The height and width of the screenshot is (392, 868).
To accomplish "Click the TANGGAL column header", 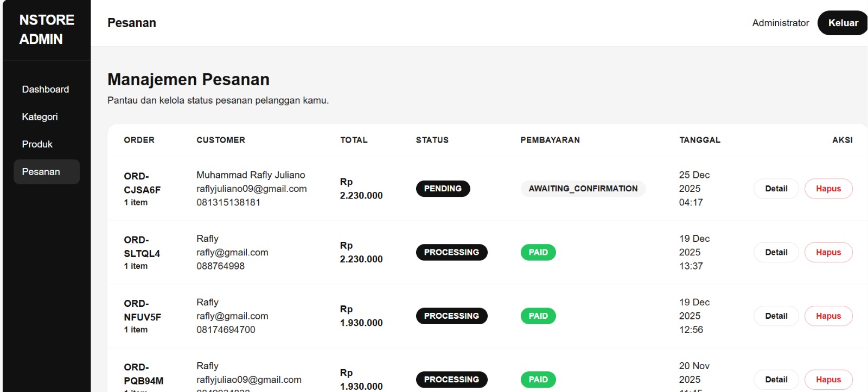I will (700, 140).
